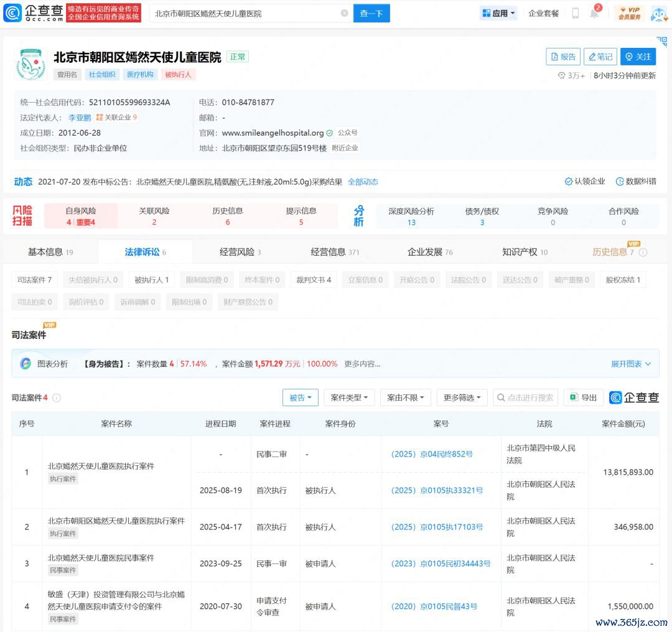Open 关联风险 risk scan item
The width and height of the screenshot is (672, 632).
[154, 216]
